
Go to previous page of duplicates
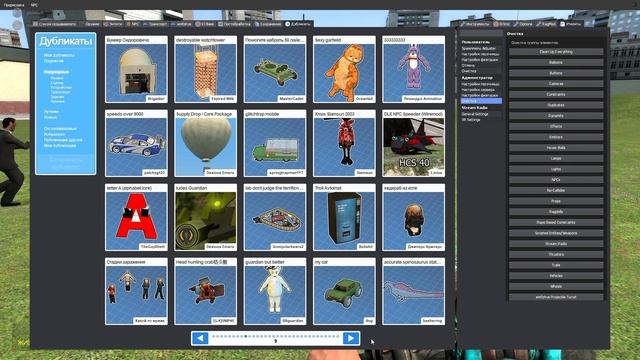200,338
